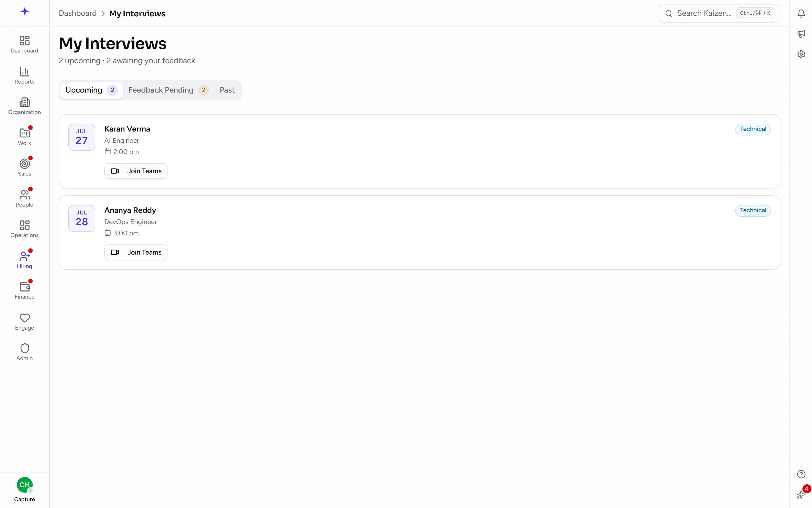Open the Dashboard sidebar item
This screenshot has height=508, width=812.
pos(25,45)
